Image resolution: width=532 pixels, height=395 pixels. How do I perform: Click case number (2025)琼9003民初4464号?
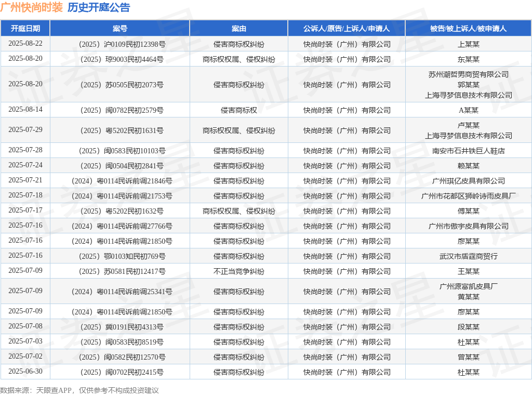coord(122,59)
